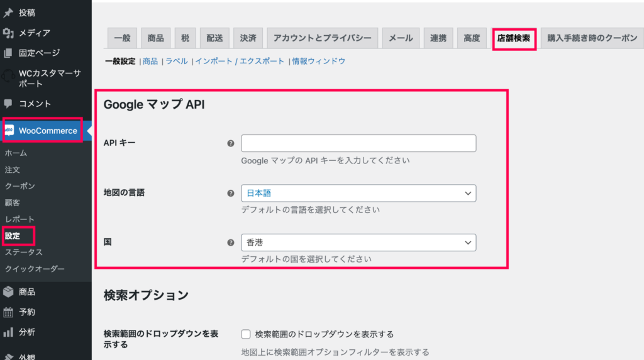Open the アカウントとプライバシー tab
Image resolution: width=644 pixels, height=360 pixels.
(x=323, y=38)
